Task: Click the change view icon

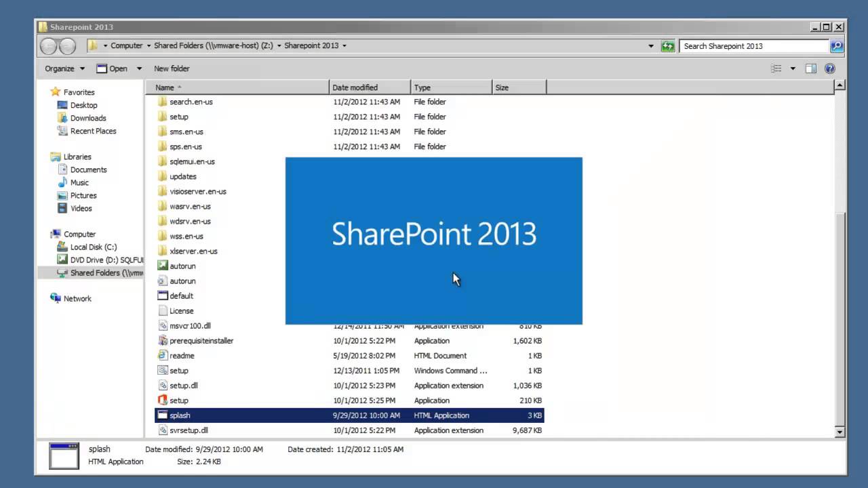Action: pos(776,68)
